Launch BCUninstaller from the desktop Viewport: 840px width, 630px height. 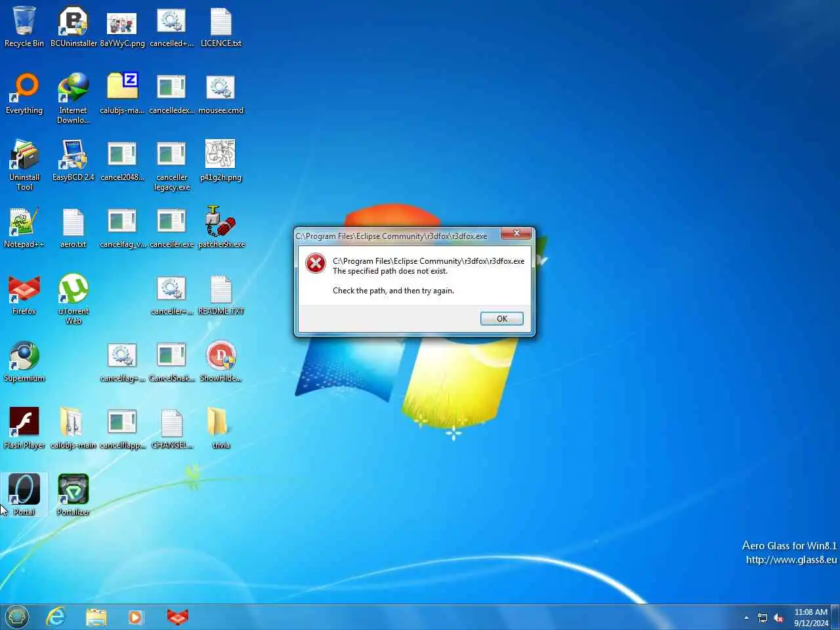click(x=73, y=27)
